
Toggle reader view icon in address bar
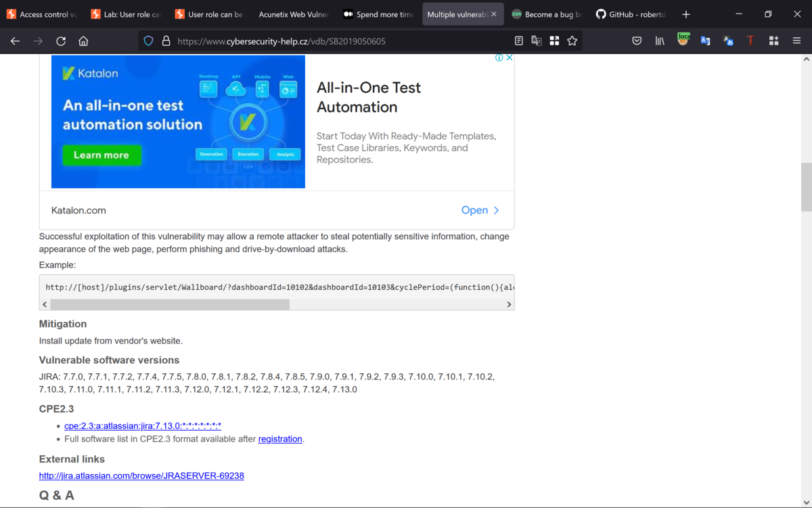pos(519,41)
